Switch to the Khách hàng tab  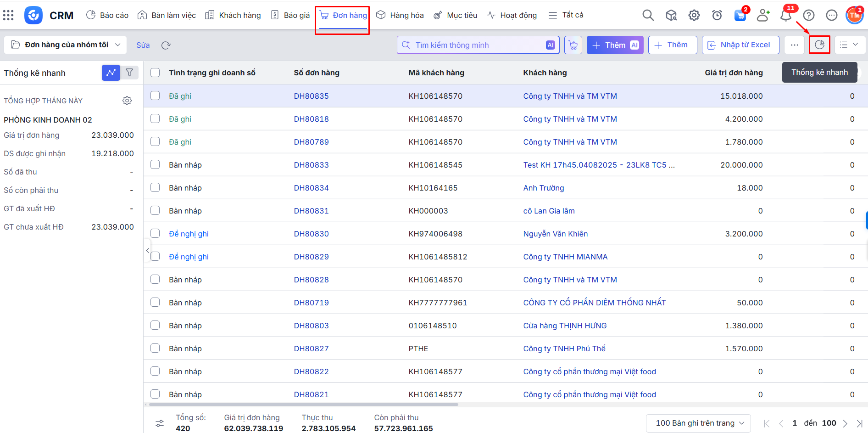coord(233,15)
